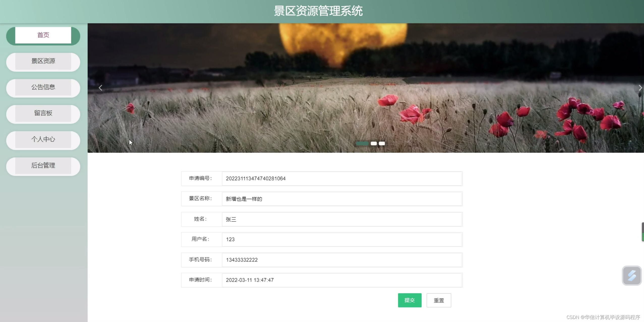The image size is (644, 322).
Task: Select the 姓名 text field
Action: click(x=342, y=219)
